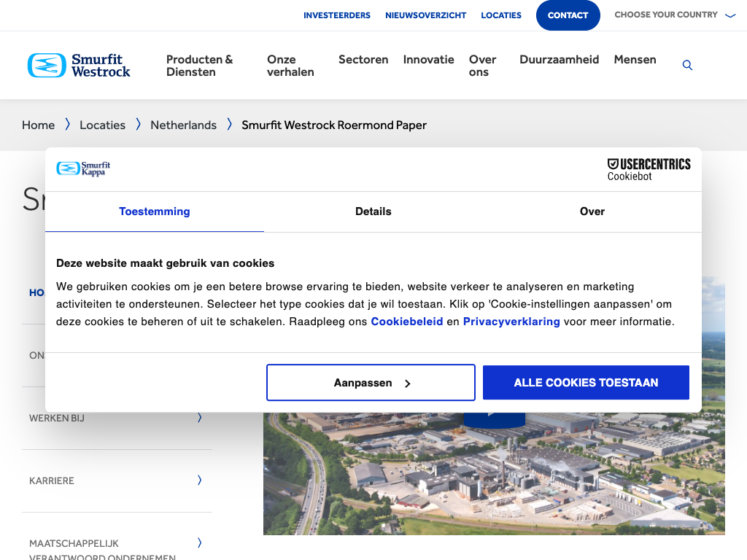Expand the Karriere sidebar chevron

point(199,481)
